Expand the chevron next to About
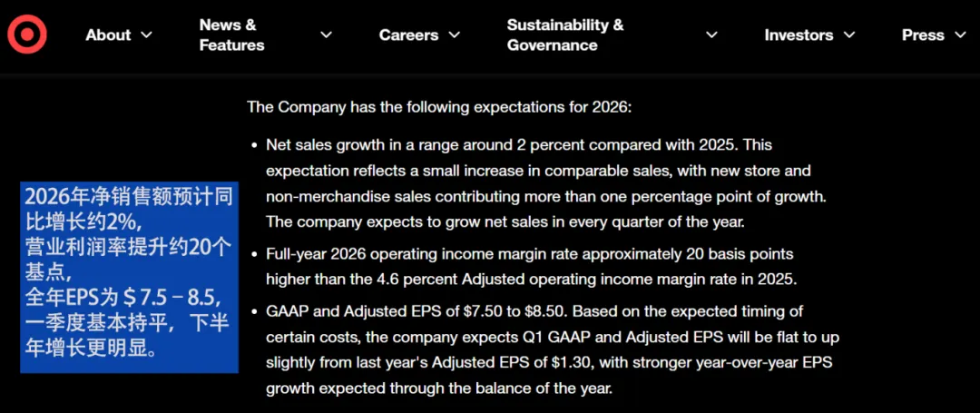 [x=146, y=35]
